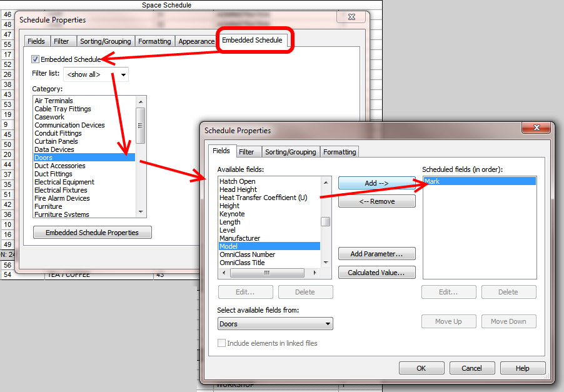Click the <-- Remove button

pyautogui.click(x=376, y=201)
